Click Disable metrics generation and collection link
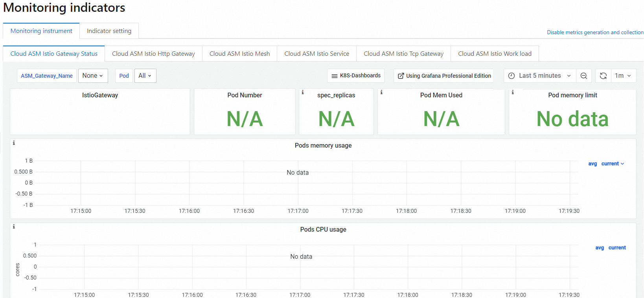The height and width of the screenshot is (298, 644). tap(595, 33)
